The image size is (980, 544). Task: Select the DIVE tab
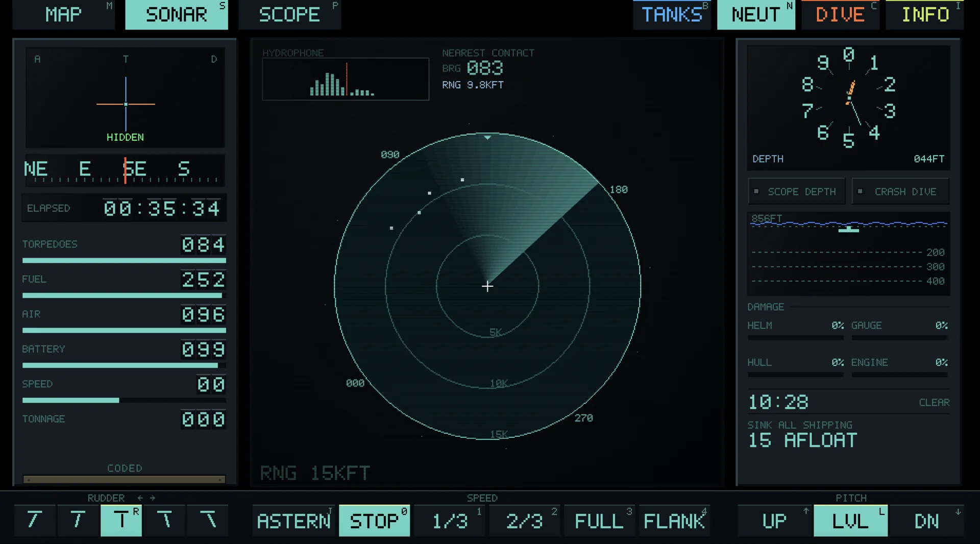[x=840, y=14]
